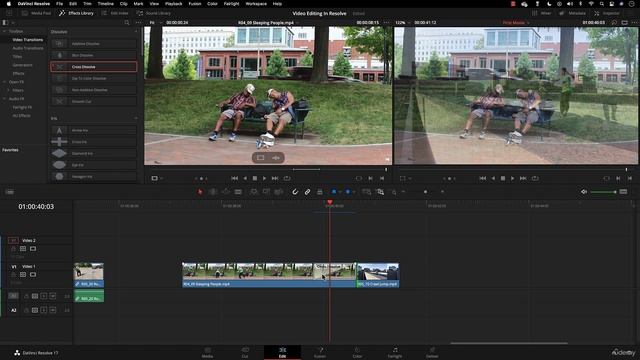The height and width of the screenshot is (360, 640).
Task: Solo audio track A2
Action: pyautogui.click(x=44, y=310)
